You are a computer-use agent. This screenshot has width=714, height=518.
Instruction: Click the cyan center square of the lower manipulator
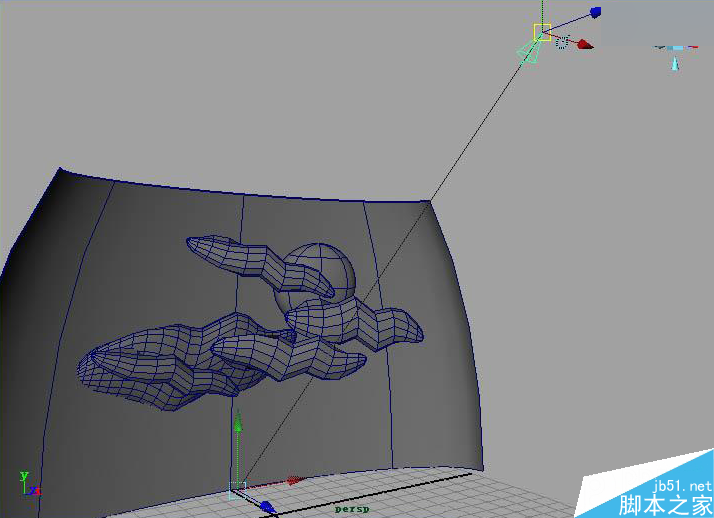coord(237,491)
